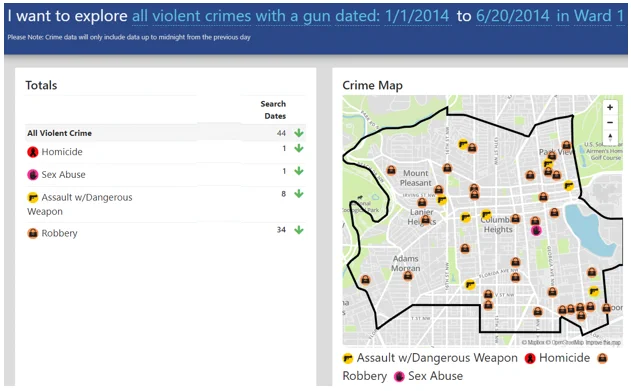Click Assault w/Dangerous Weapon icon in Totals
Viewport: 631px width, 391px height.
click(33, 198)
